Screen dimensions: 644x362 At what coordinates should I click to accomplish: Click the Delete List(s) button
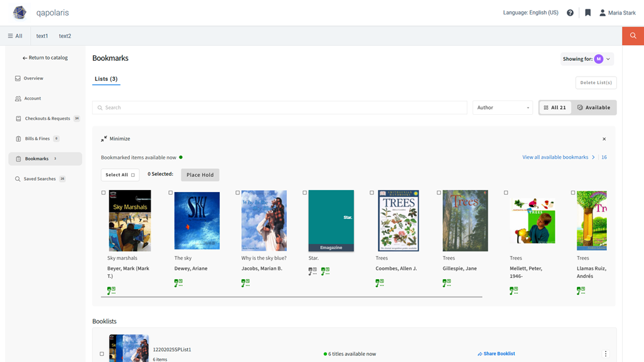pos(596,82)
